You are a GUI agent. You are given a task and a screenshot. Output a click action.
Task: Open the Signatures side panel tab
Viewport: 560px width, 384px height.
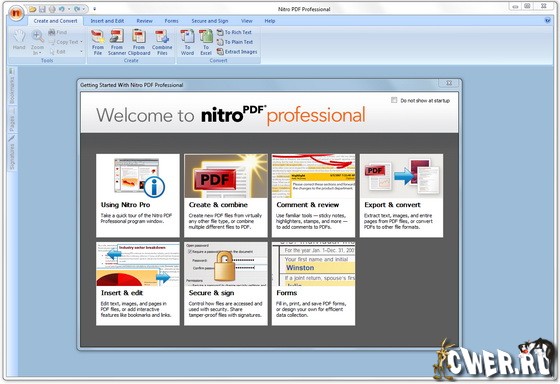pyautogui.click(x=12, y=152)
